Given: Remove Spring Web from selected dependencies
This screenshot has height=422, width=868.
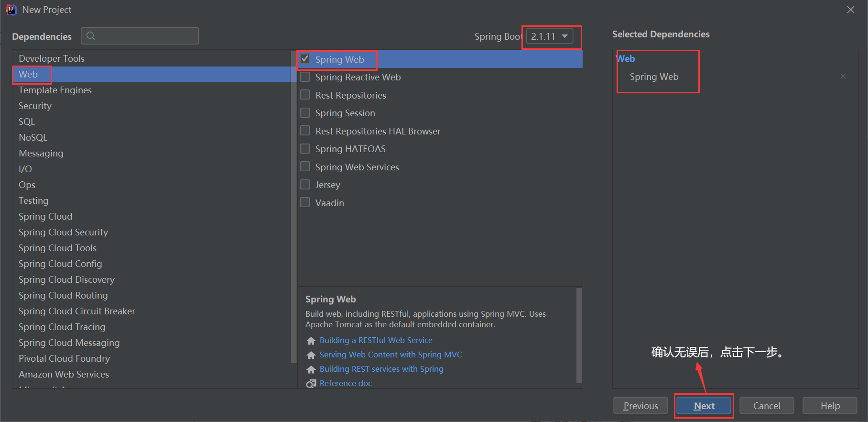Looking at the screenshot, I should click(x=843, y=77).
